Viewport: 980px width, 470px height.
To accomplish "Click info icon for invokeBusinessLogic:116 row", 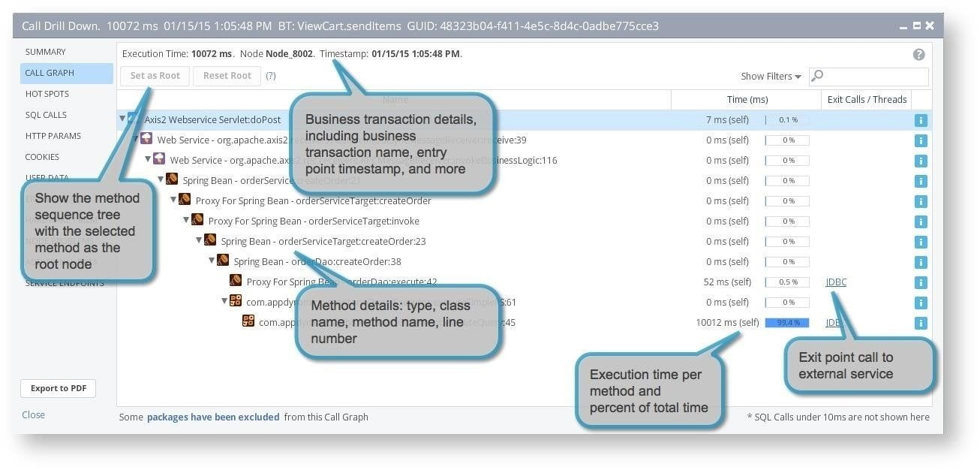I will (921, 161).
